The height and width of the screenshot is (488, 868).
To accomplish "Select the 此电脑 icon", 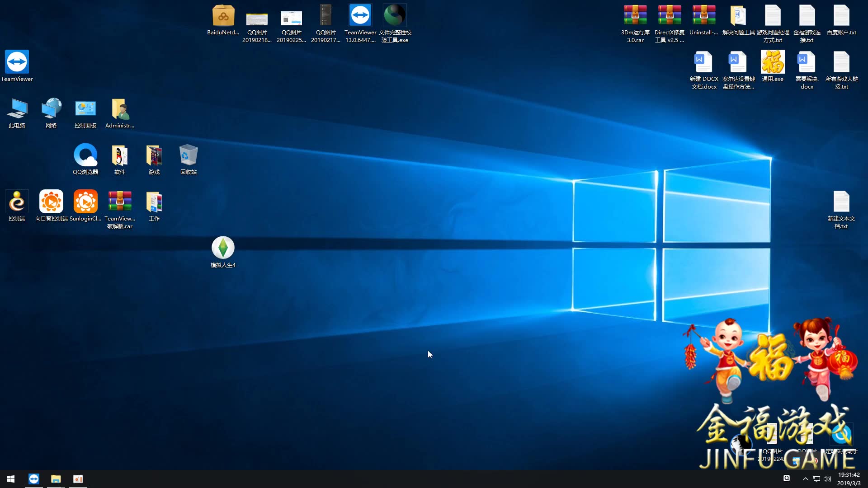I will pyautogui.click(x=17, y=109).
